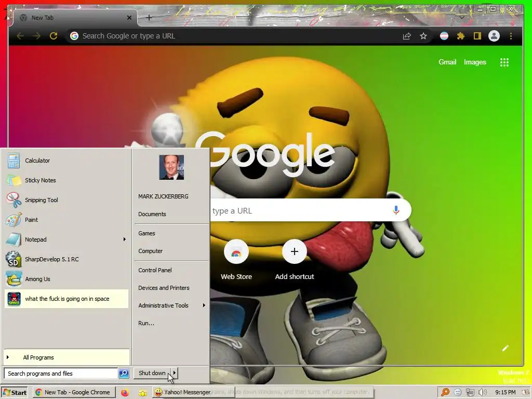Click the share page icon in the address bar
532x399 pixels.
coord(407,36)
